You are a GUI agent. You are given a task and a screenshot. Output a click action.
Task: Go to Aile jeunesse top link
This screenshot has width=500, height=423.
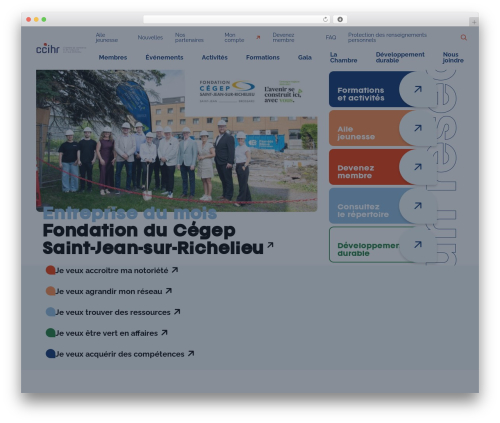coord(107,37)
